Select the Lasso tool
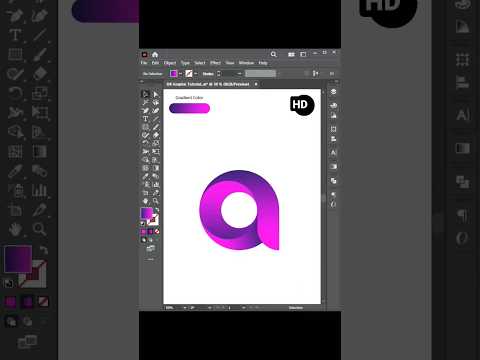This screenshot has height=360, width=480. pos(156,103)
